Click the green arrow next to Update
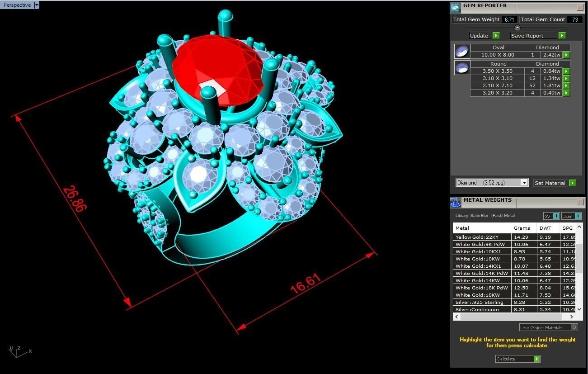This screenshot has height=374, width=588. tap(496, 36)
